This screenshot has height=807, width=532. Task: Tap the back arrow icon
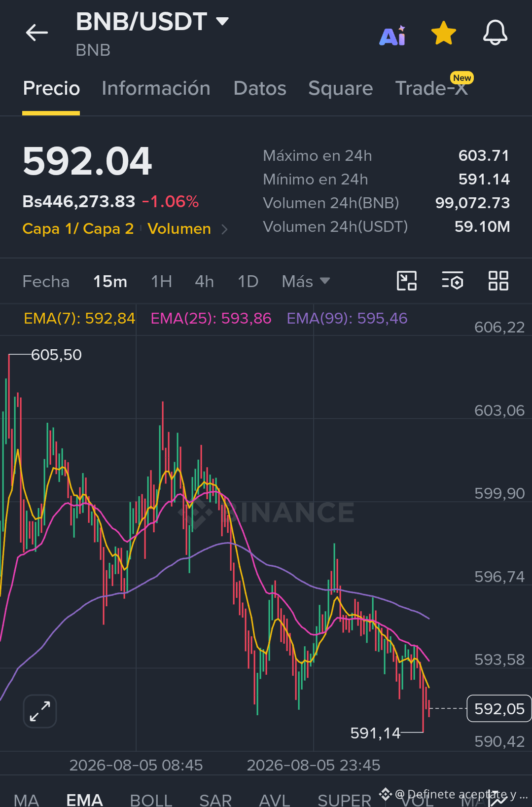37,33
